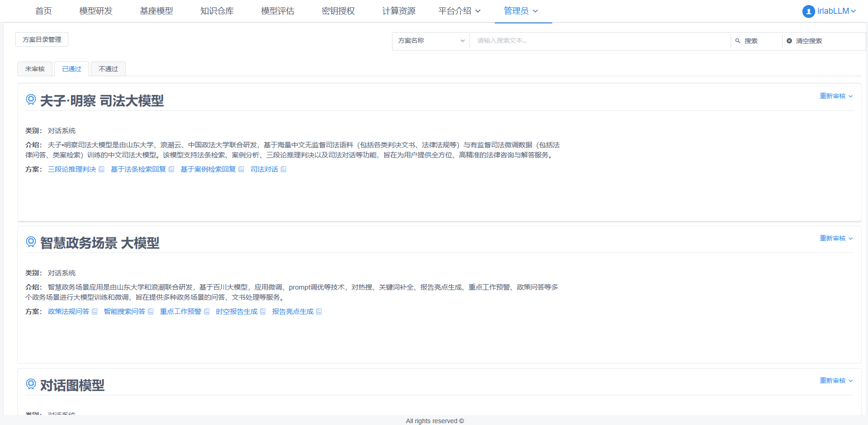Open the 方案名称 search field dropdown
Image resolution: width=868 pixels, height=425 pixels.
click(431, 41)
